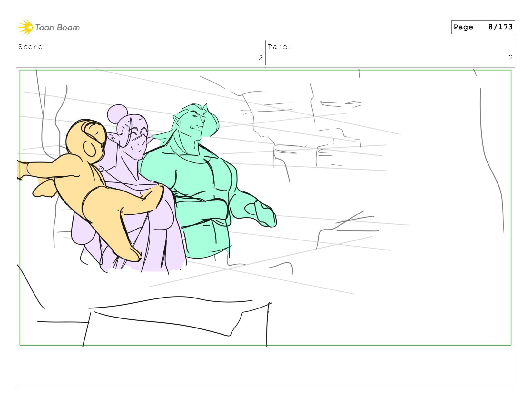Click the storyboard panel drawing thumbnail
Viewport: 532px width, 411px height.
(x=265, y=208)
